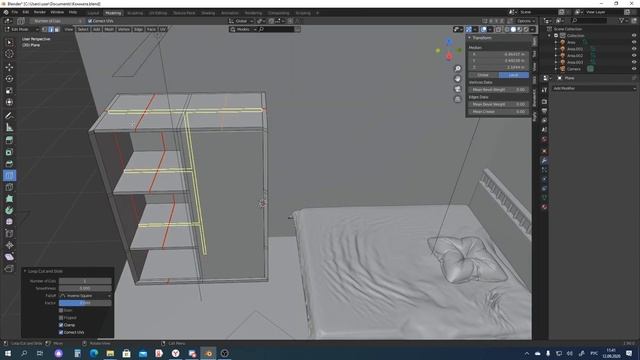
Task: Select the Rip Region tool
Action: pyautogui.click(x=9, y=269)
